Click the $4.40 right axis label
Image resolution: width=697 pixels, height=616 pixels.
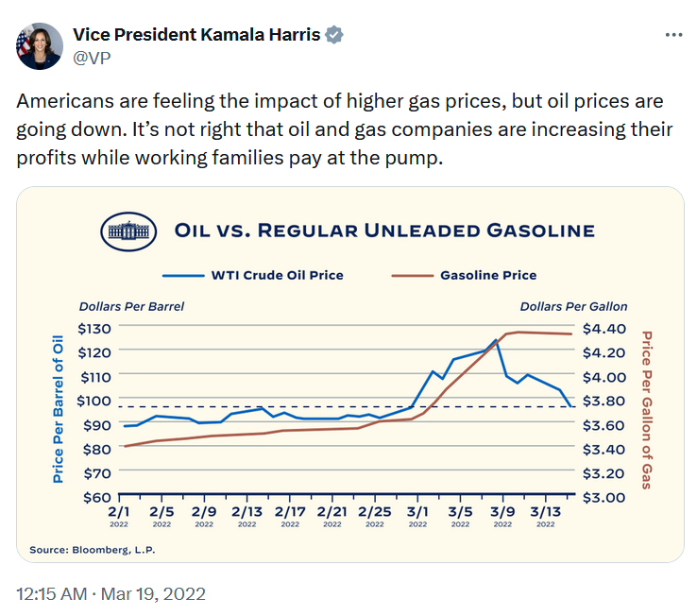(x=604, y=329)
